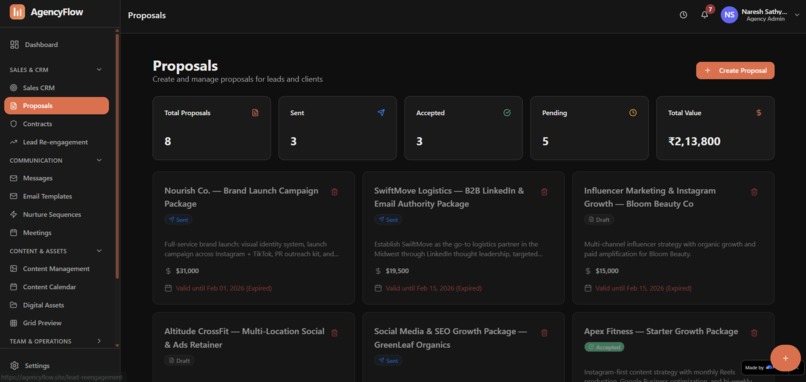Click the $15,000 amount
806x382 pixels.
pos(607,271)
